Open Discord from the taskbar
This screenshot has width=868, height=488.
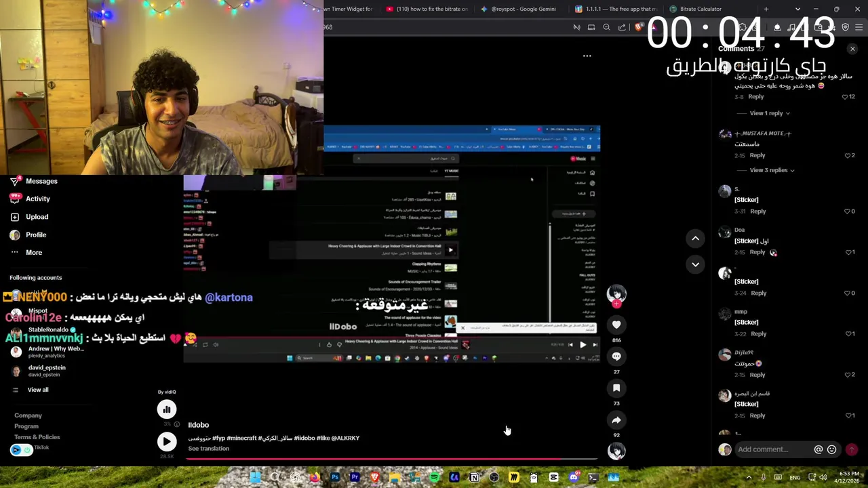(x=574, y=477)
